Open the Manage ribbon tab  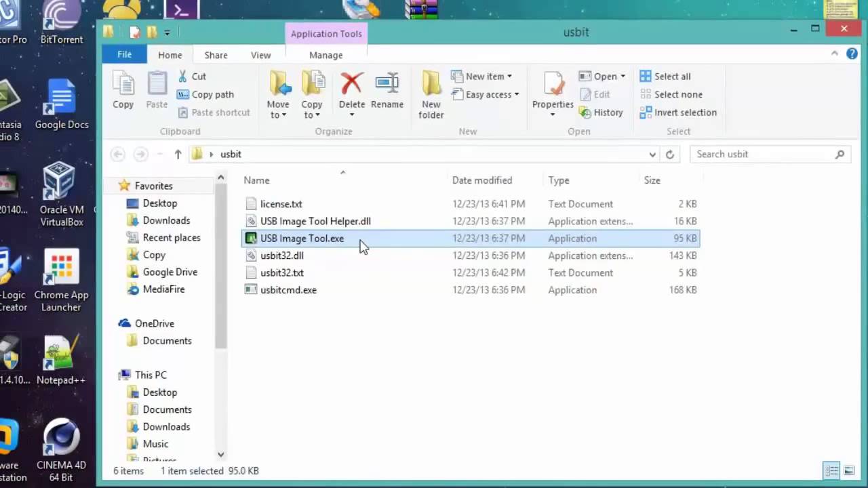(x=325, y=55)
